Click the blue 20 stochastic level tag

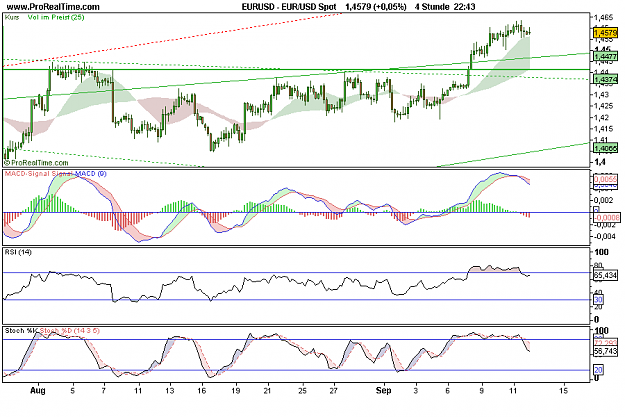[598, 370]
